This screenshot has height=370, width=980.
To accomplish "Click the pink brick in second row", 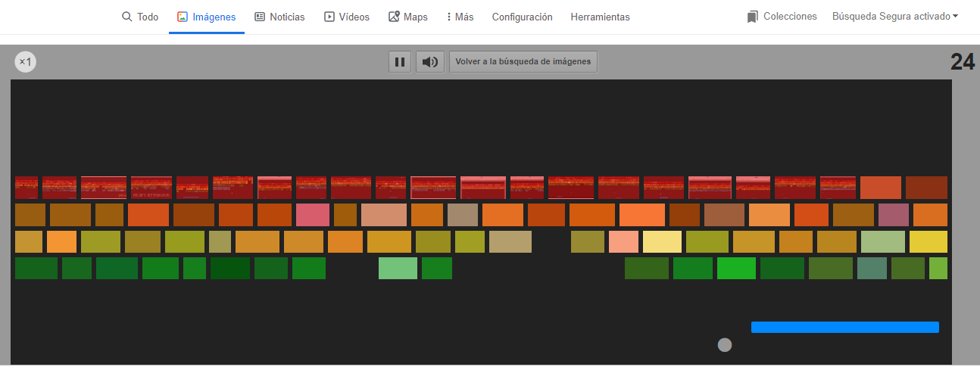I will click(313, 215).
